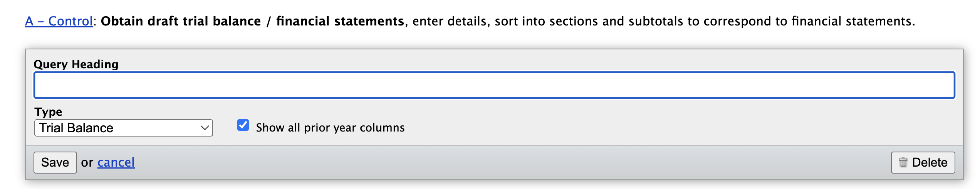Screen dimensions: 980x189
Task: Click the bold 'Obtain draft trial balance' text
Action: pos(181,21)
